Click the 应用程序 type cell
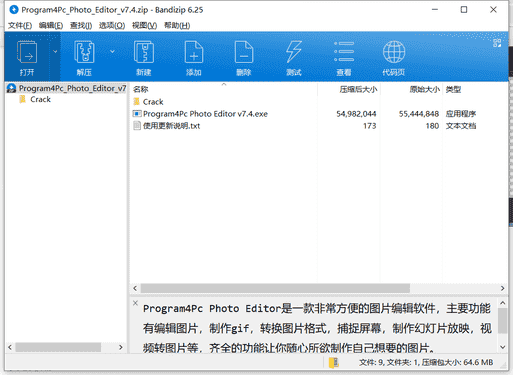This screenshot has height=375, width=513. coord(461,114)
